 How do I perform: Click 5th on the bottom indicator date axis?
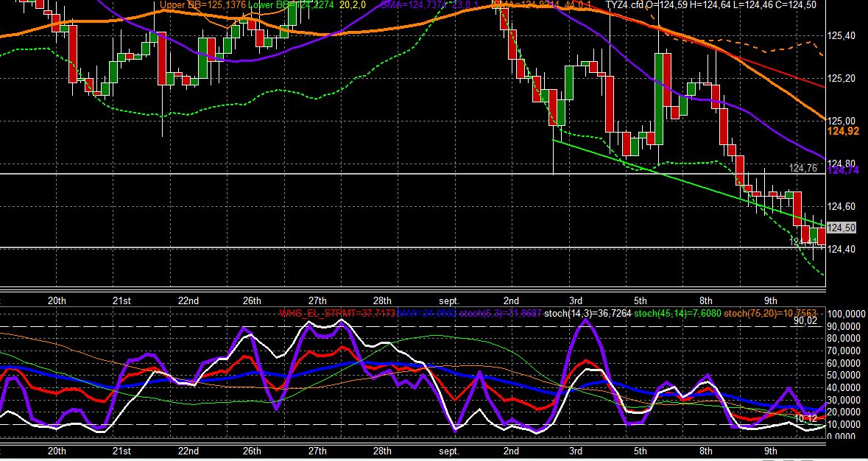(641, 451)
